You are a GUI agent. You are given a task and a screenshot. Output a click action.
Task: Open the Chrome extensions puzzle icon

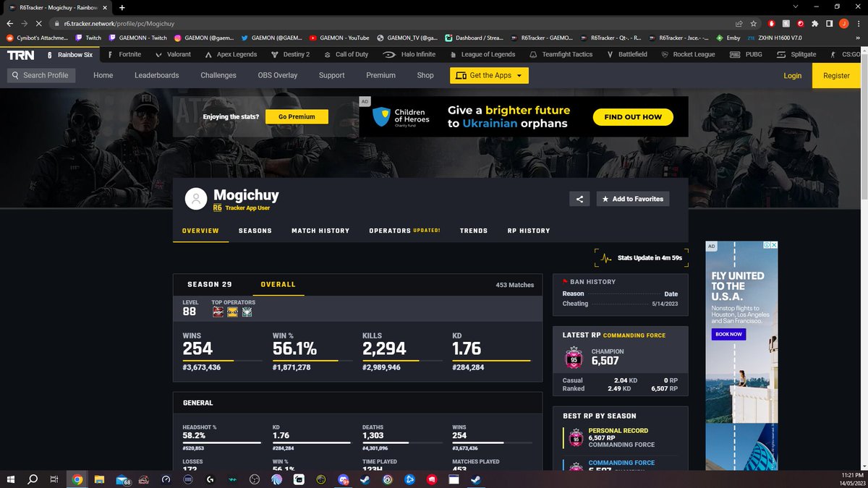(816, 23)
